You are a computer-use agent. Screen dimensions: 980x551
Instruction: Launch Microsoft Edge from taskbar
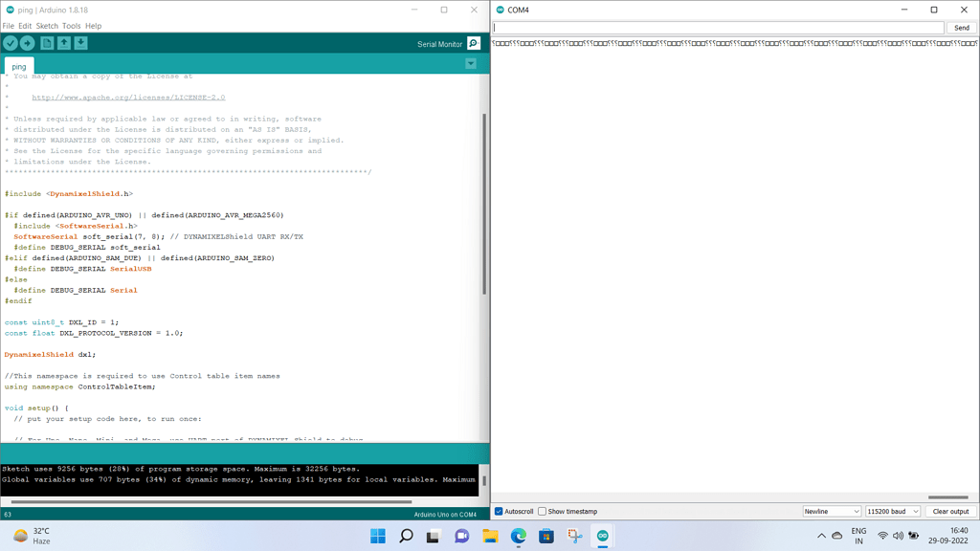[518, 536]
